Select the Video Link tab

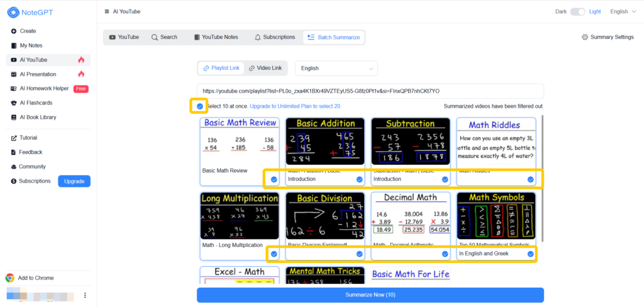click(x=265, y=68)
